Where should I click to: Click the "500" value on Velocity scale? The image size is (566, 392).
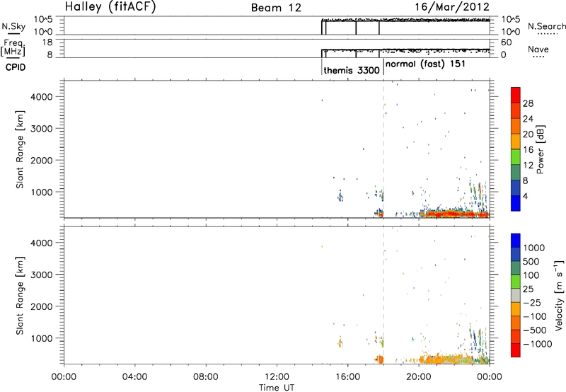click(531, 262)
